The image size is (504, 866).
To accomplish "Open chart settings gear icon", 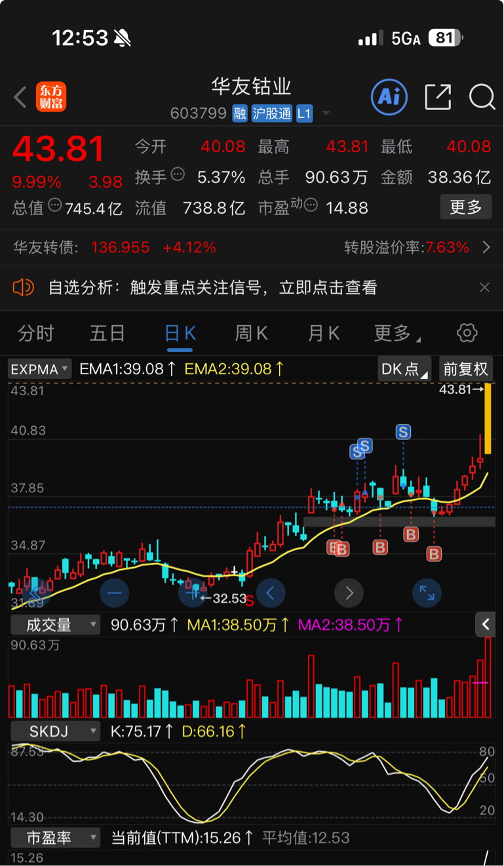I will (x=467, y=333).
